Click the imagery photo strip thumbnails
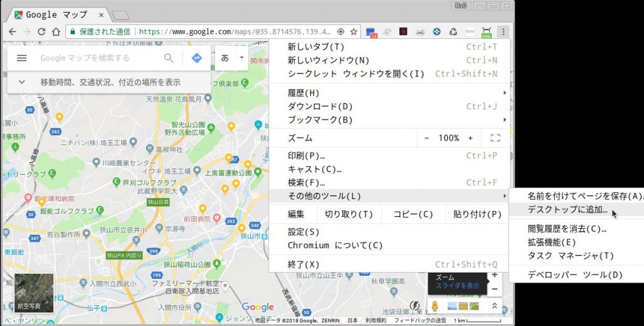Viewport: 644px width, 326px height. (464, 306)
